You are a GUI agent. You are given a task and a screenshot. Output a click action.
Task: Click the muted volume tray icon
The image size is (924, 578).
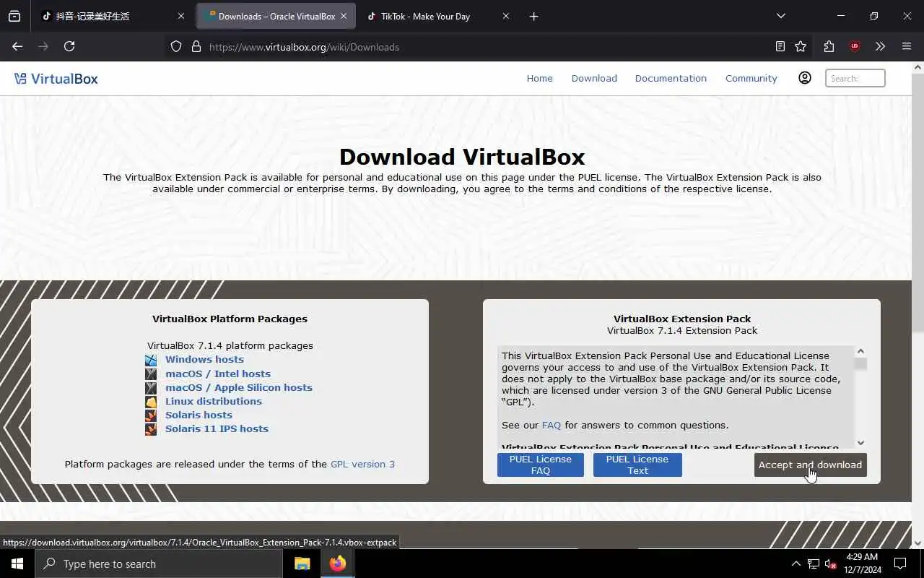pos(830,564)
